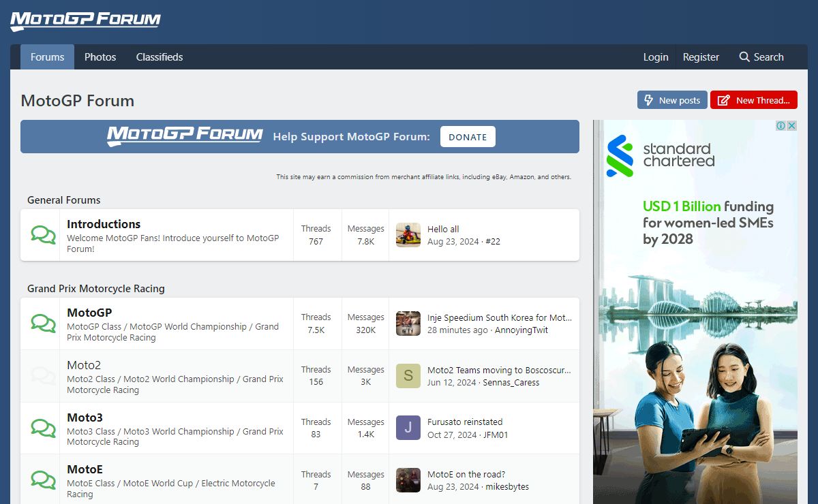Click the Moto3 forum chat bubble icon
This screenshot has height=504, width=818.
[x=44, y=428]
